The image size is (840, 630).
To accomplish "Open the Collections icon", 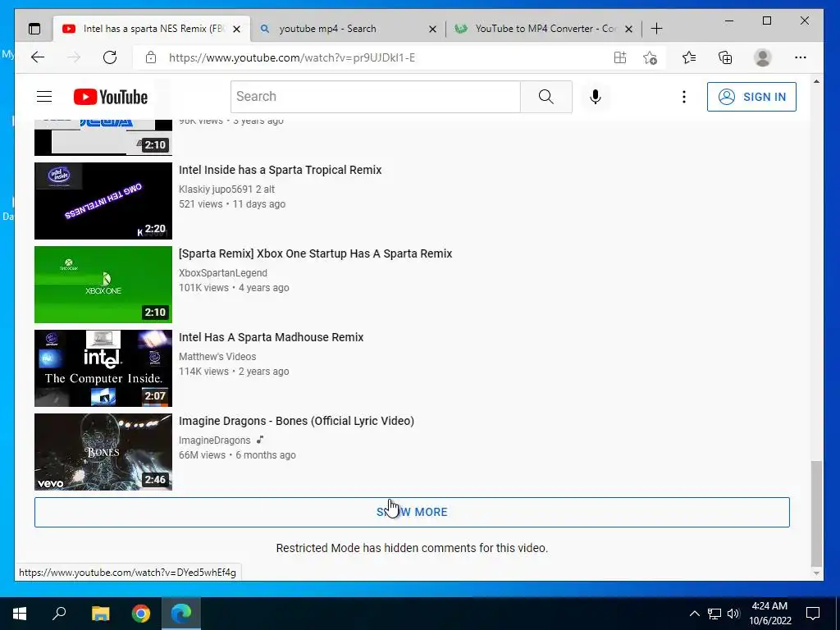I will [725, 57].
